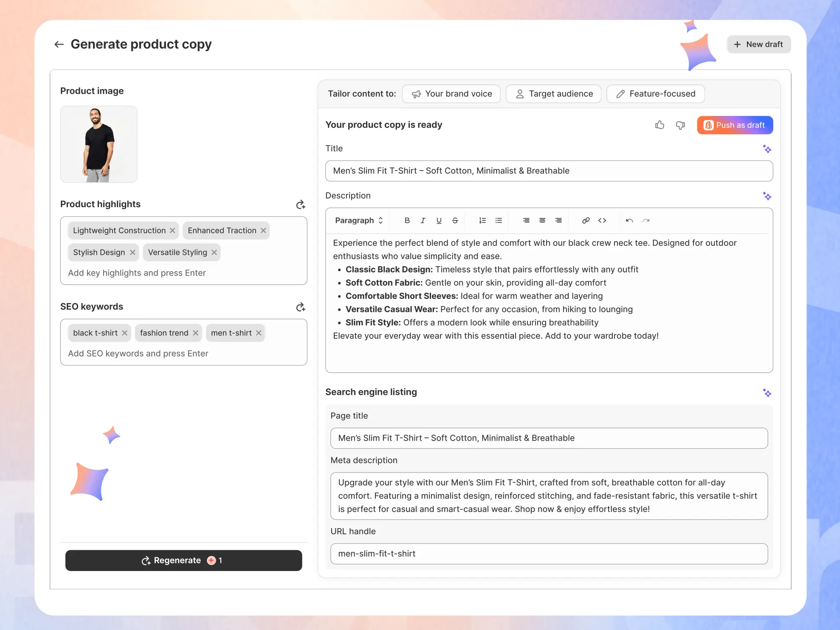The height and width of the screenshot is (630, 840).
Task: Click the thumbs up feedback icon
Action: click(660, 125)
